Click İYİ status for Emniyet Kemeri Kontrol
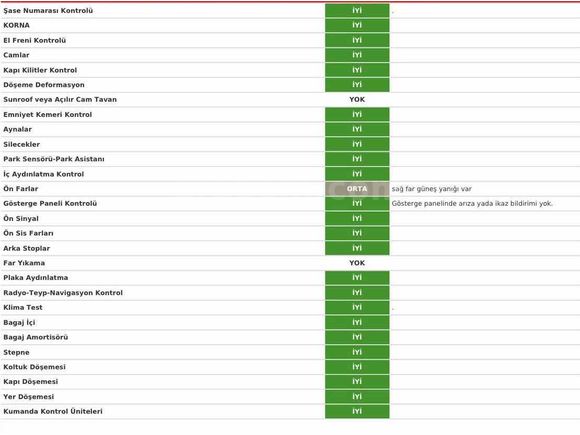 [357, 115]
